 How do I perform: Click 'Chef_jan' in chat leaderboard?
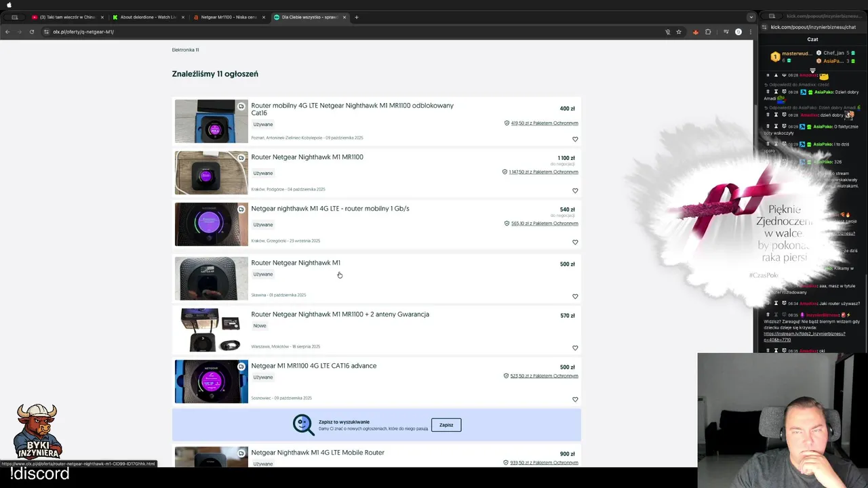click(833, 53)
